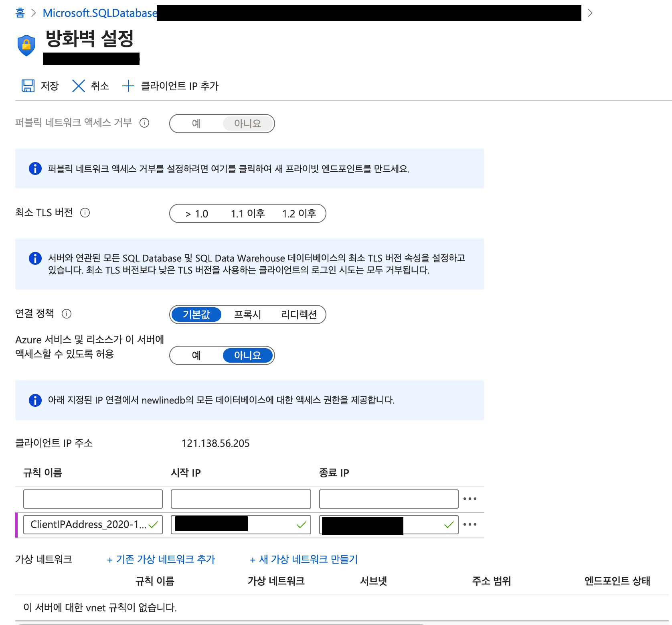
Task: Click the 시작 IP field of ClientIPAddress rule
Action: pos(241,525)
